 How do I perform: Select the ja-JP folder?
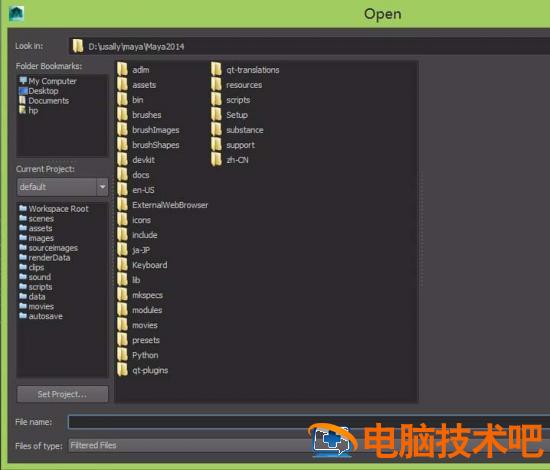(x=134, y=250)
